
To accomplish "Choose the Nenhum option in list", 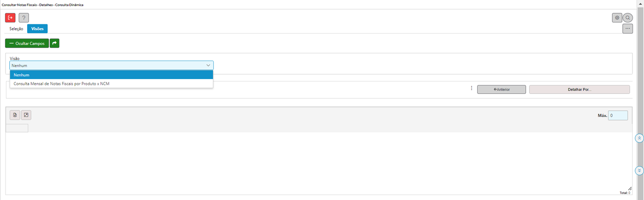I will [x=111, y=75].
